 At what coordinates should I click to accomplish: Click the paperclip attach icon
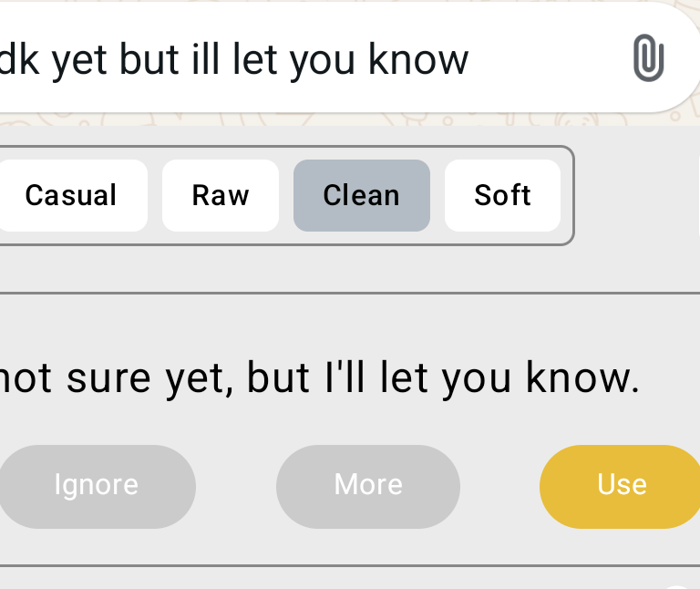[648, 59]
